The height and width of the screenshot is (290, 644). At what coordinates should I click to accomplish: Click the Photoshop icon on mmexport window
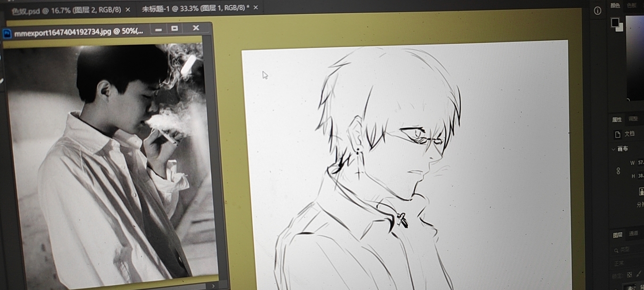(x=7, y=33)
